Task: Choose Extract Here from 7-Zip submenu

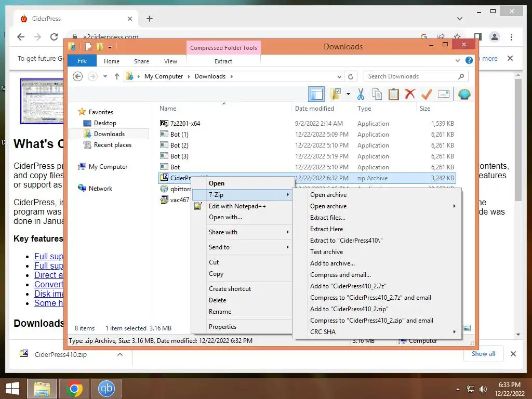Action: point(377,229)
